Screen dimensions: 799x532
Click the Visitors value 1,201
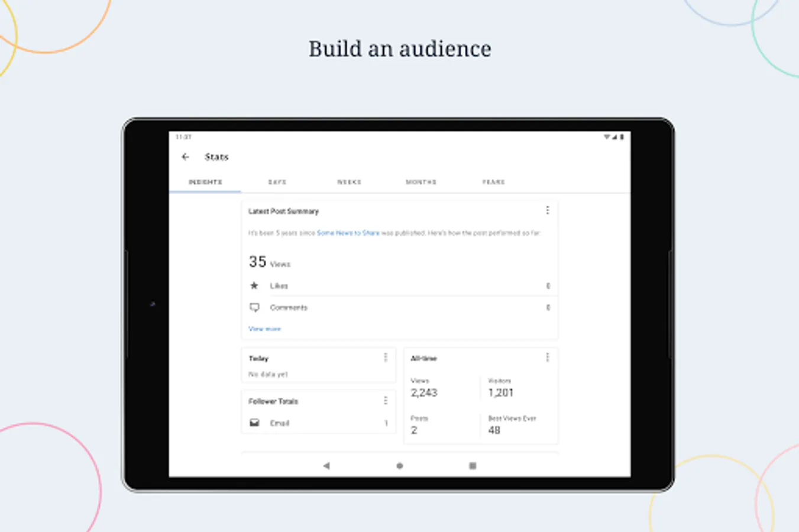pos(501,392)
